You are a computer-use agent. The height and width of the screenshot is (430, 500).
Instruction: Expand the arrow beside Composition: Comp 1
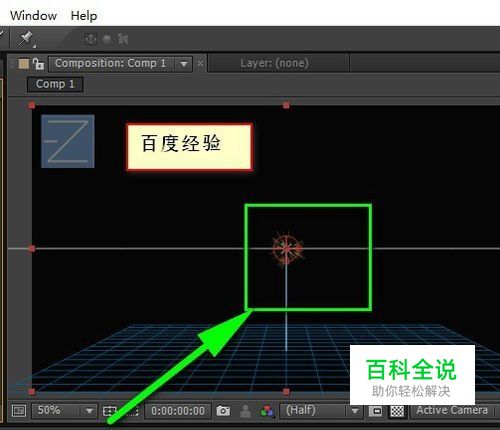pos(184,64)
